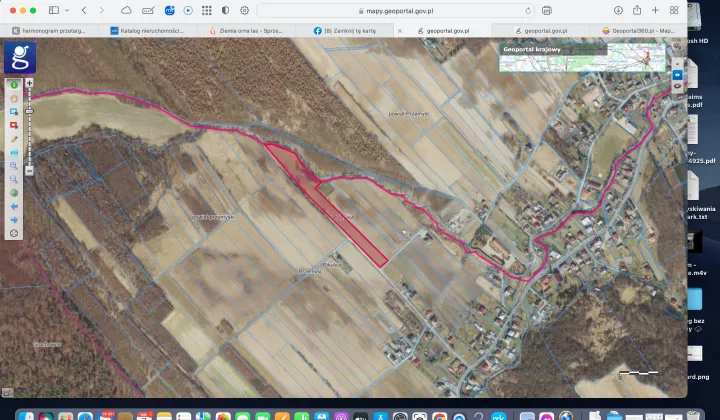Image resolution: width=720 pixels, height=420 pixels.
Task: Click the Geoportal krajowy overview minimap
Action: click(x=582, y=58)
